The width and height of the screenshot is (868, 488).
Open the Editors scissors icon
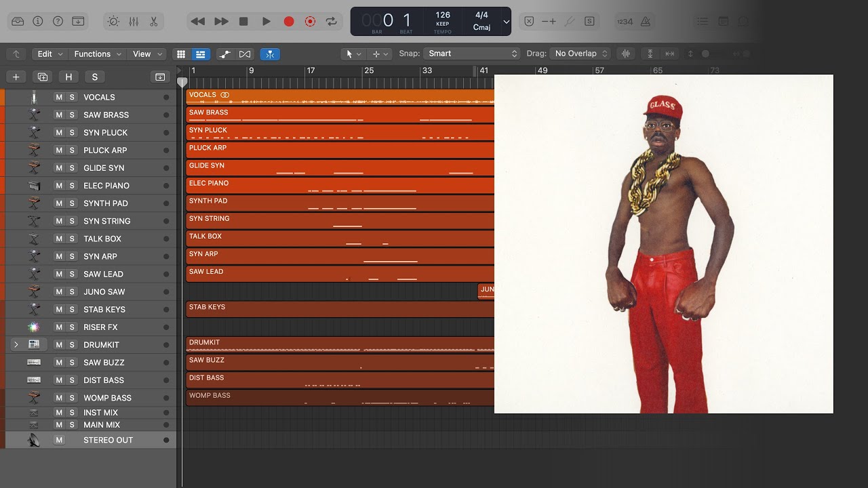point(154,22)
